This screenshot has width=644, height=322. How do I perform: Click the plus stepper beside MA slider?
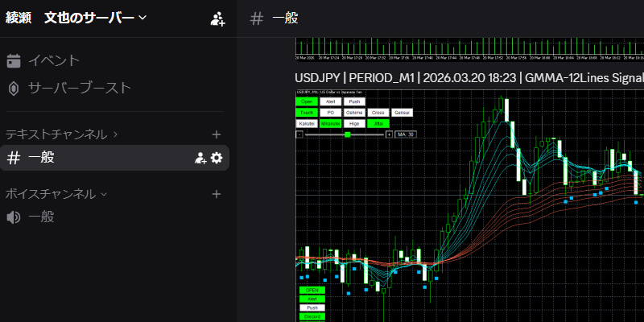(389, 134)
